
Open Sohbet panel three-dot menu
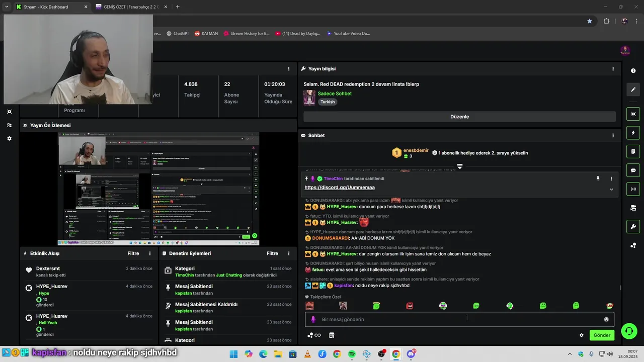click(613, 135)
